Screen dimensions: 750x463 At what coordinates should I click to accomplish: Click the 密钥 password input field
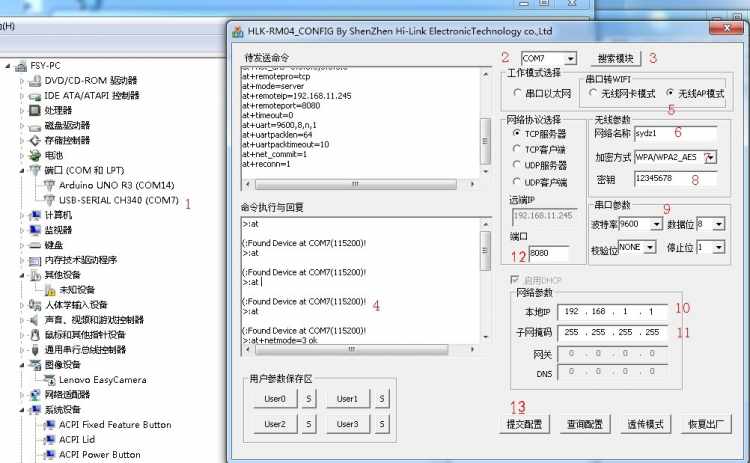[675, 179]
